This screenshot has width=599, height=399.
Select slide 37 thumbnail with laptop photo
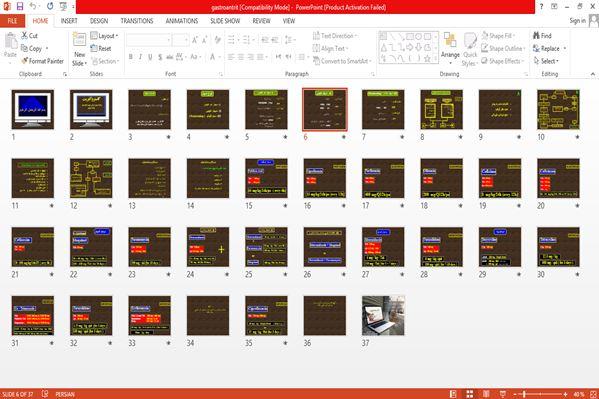click(383, 315)
